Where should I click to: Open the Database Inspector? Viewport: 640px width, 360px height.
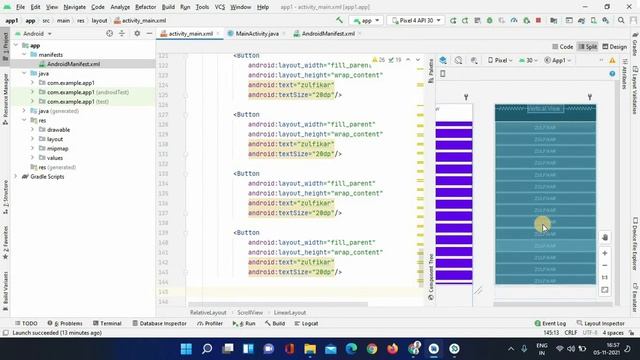159,323
